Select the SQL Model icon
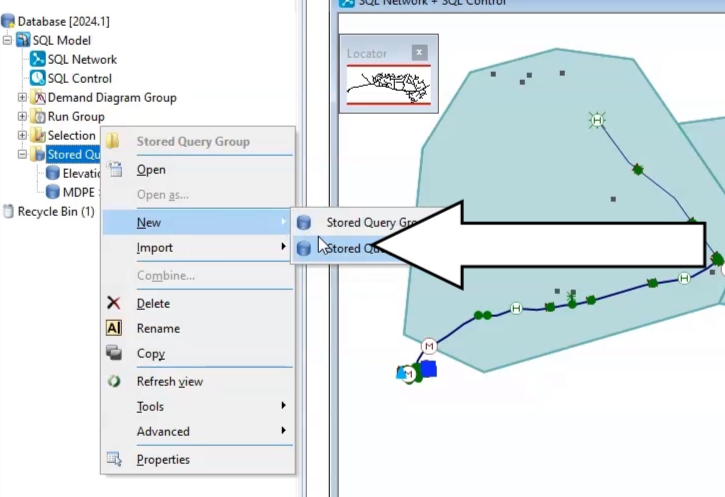This screenshot has width=725, height=497. pos(23,40)
